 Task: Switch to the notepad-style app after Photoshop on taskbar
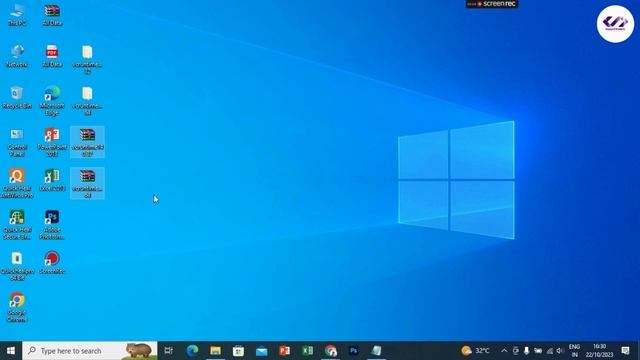[376, 351]
